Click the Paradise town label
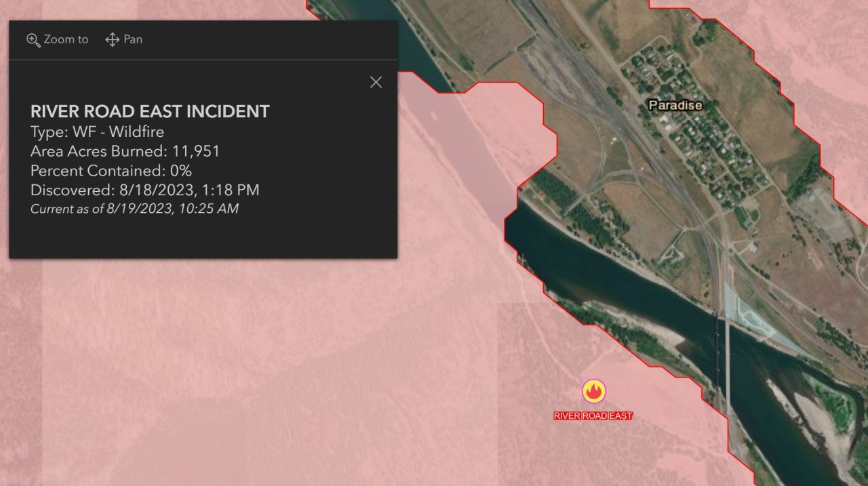The height and width of the screenshot is (486, 868). point(675,105)
